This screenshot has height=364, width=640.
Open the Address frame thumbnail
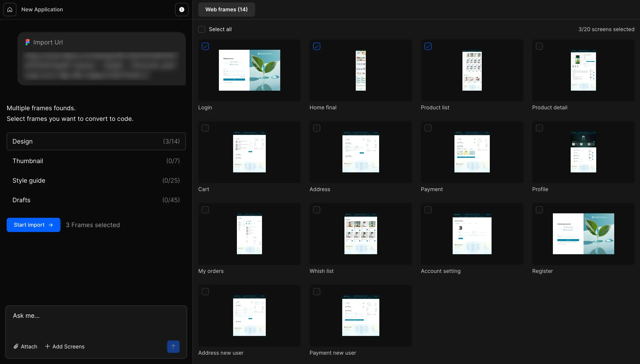(361, 152)
